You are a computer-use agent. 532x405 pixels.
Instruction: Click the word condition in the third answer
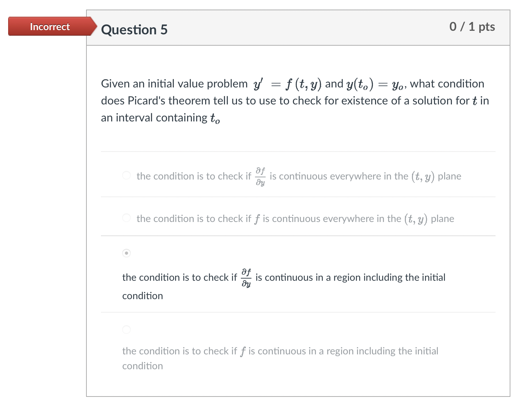click(x=142, y=296)
